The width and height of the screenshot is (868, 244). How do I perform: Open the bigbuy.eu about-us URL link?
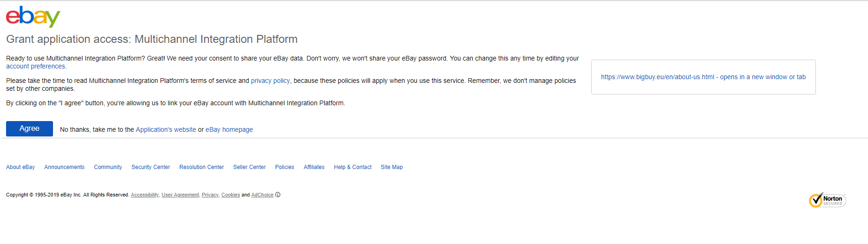click(703, 77)
